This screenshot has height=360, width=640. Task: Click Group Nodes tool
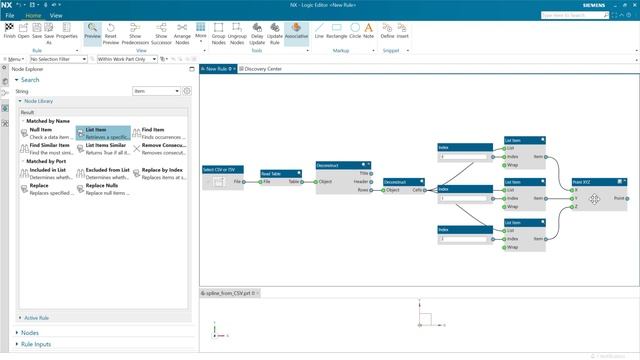pos(218,33)
